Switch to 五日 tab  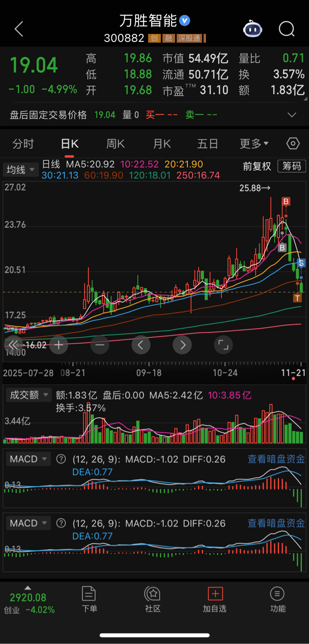[x=208, y=144]
